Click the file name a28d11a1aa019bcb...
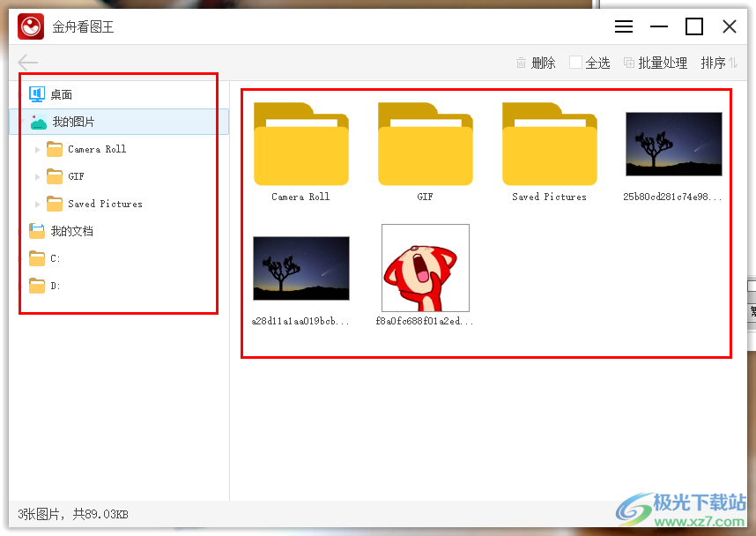The width and height of the screenshot is (756, 536). tap(300, 321)
